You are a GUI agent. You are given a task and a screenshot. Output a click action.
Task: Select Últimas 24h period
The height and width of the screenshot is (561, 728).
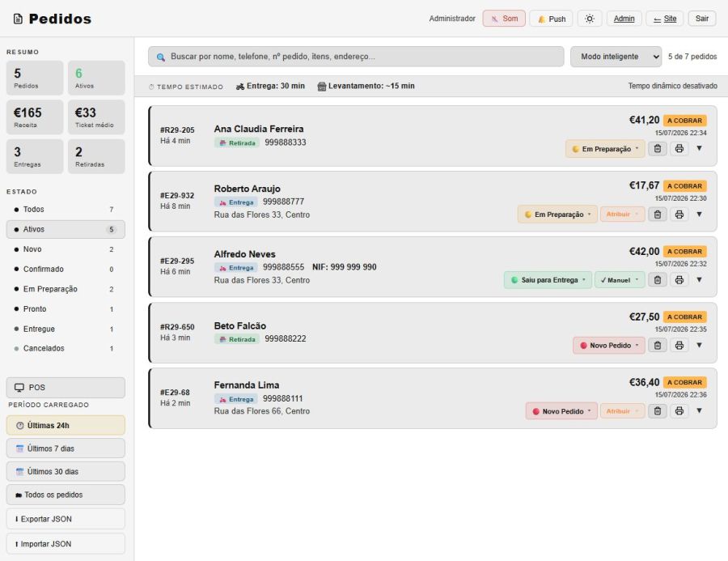pos(66,425)
